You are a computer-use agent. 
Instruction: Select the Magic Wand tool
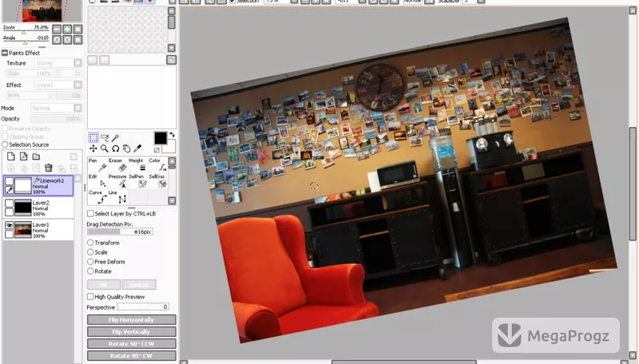(116, 137)
